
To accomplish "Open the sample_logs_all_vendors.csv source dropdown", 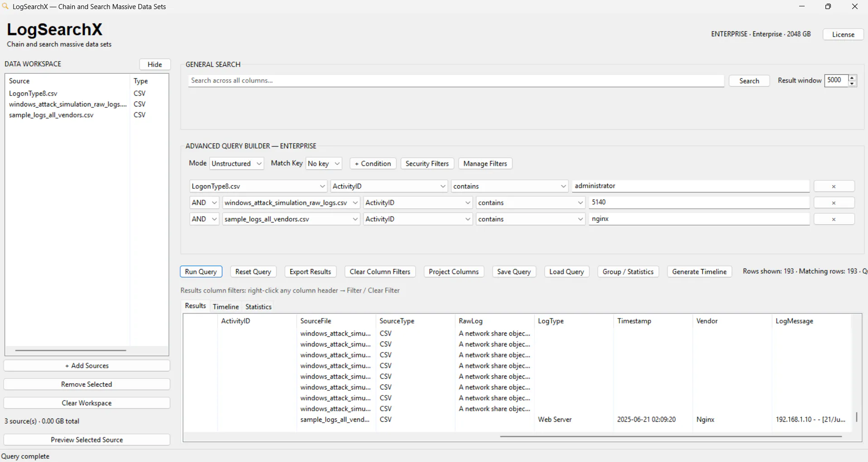I will click(291, 219).
